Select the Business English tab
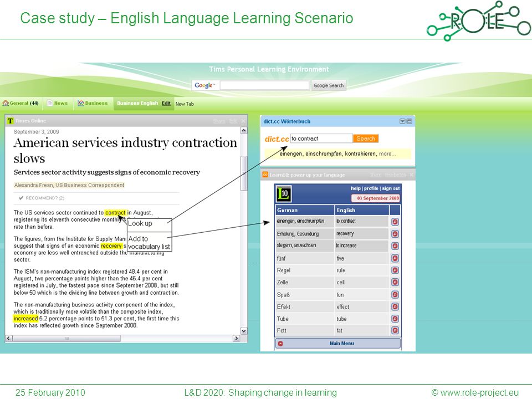This screenshot has height=399, width=532. [x=137, y=103]
